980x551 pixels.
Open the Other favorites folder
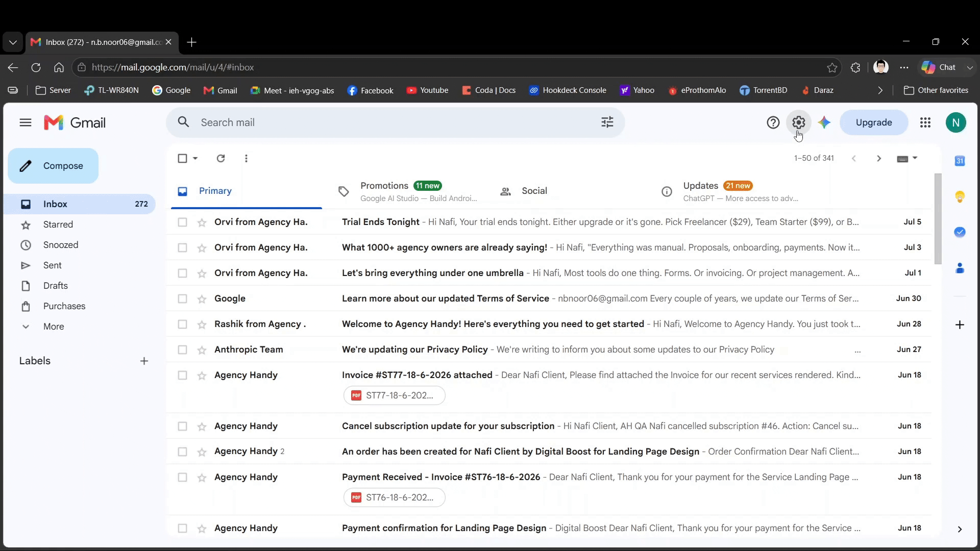936,90
